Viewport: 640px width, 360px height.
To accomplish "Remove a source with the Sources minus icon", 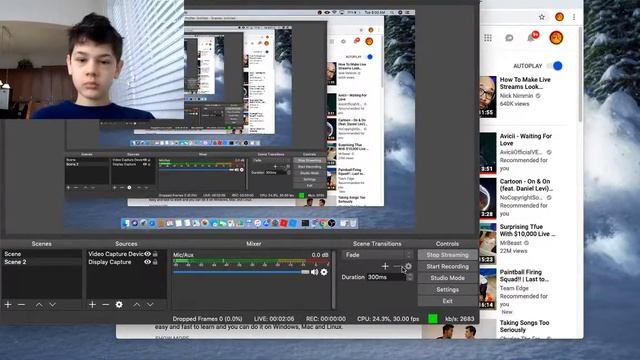I will coord(105,304).
